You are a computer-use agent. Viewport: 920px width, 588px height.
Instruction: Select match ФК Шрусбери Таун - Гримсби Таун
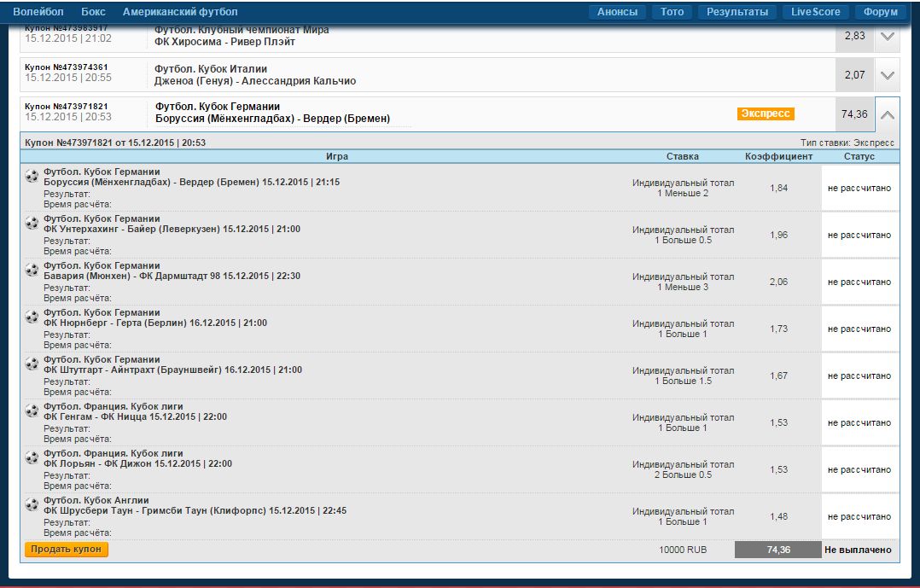tap(195, 510)
